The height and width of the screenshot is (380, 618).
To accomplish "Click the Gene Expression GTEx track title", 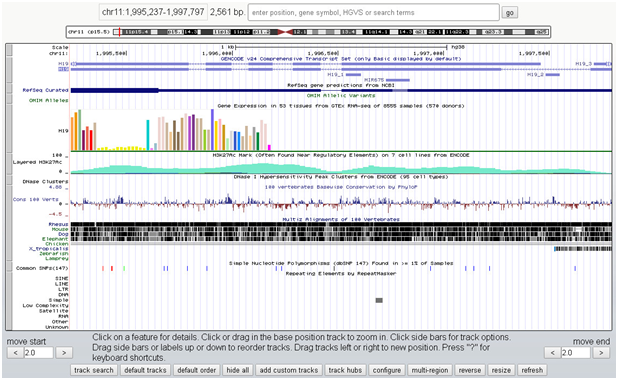I will pyautogui.click(x=341, y=106).
